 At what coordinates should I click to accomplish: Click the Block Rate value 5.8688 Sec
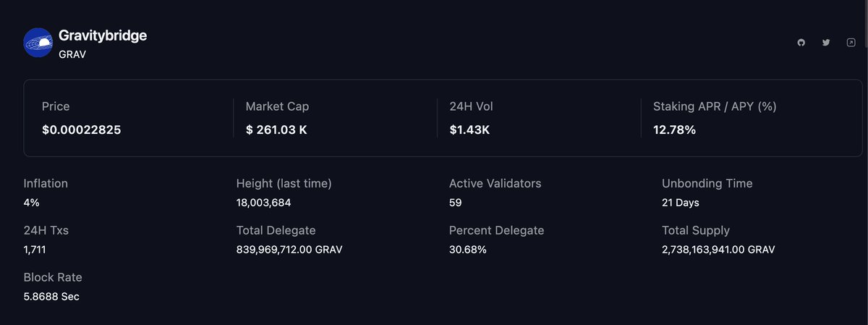click(51, 297)
